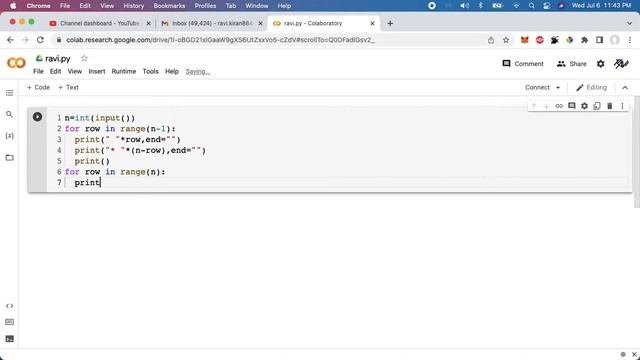Toggle Chrome side panel

[599, 40]
